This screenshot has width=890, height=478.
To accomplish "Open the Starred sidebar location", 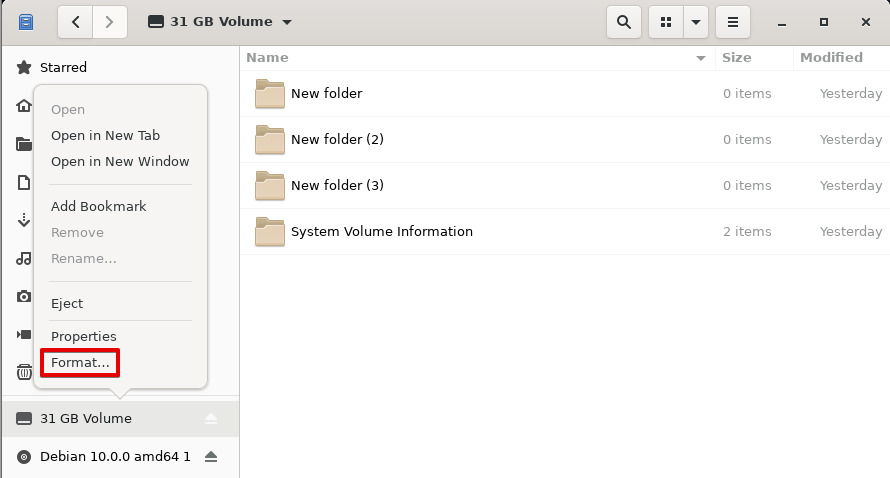I will point(63,68).
